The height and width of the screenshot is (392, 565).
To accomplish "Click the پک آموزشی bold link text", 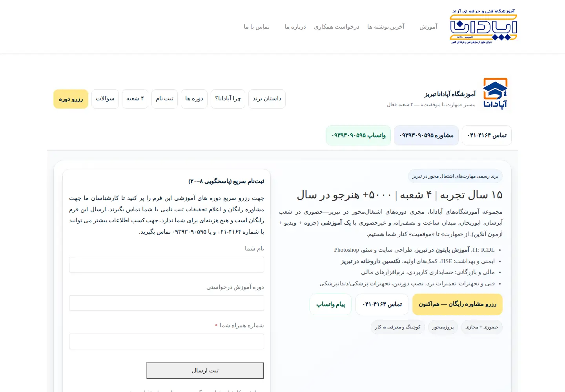I will click(x=336, y=223).
